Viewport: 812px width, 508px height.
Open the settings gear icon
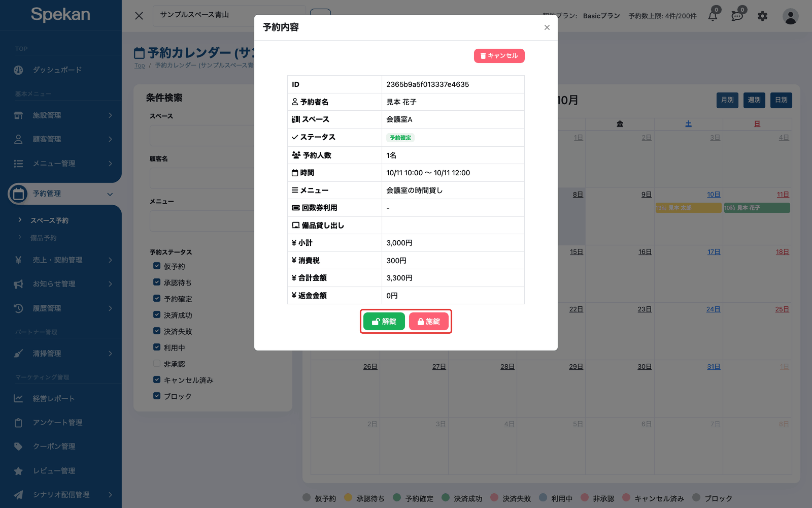pos(762,16)
